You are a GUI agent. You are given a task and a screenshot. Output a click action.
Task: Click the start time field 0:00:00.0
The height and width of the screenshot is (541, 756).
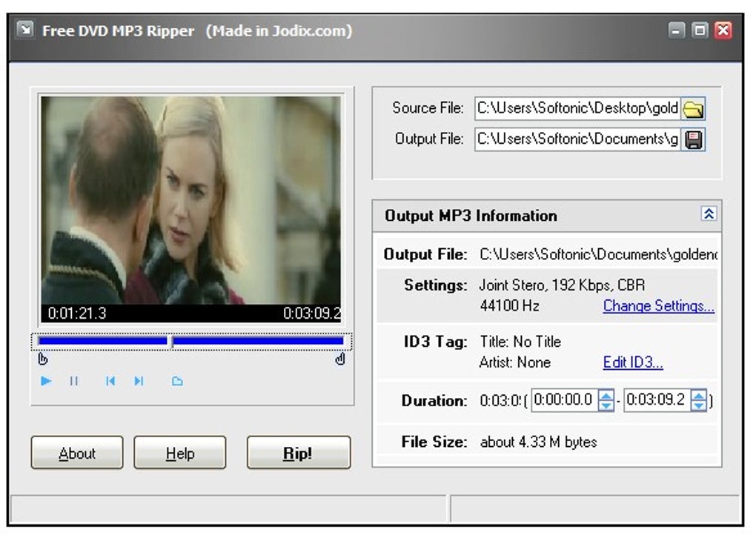click(x=564, y=399)
